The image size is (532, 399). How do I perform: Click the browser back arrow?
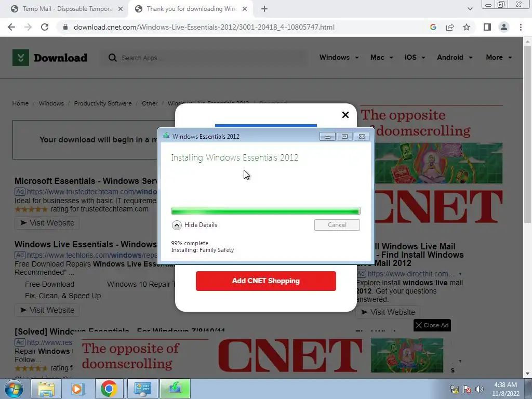[x=11, y=27]
